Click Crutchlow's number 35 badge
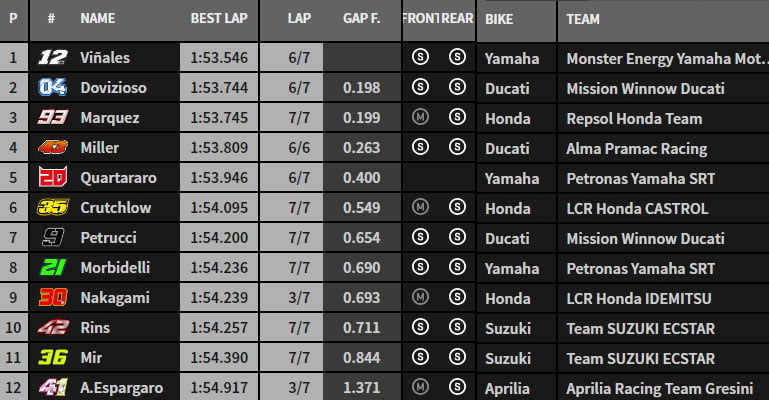 click(x=52, y=208)
